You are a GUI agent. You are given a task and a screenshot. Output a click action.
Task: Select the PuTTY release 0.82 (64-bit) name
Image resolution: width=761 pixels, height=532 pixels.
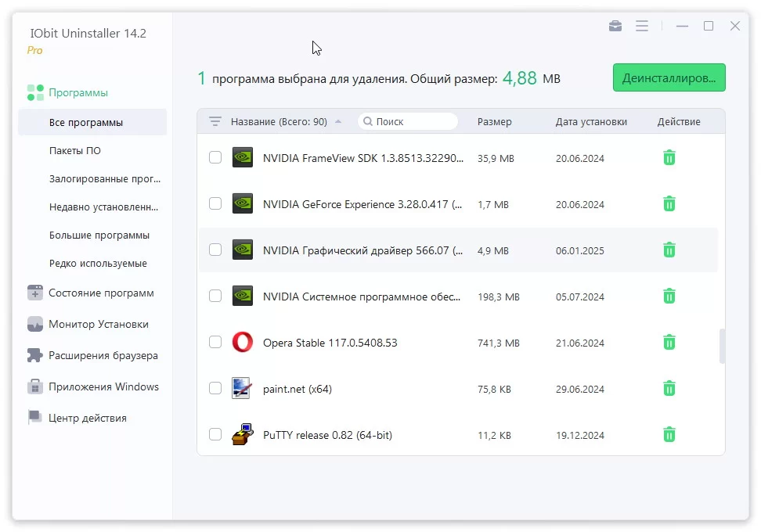[x=327, y=435]
